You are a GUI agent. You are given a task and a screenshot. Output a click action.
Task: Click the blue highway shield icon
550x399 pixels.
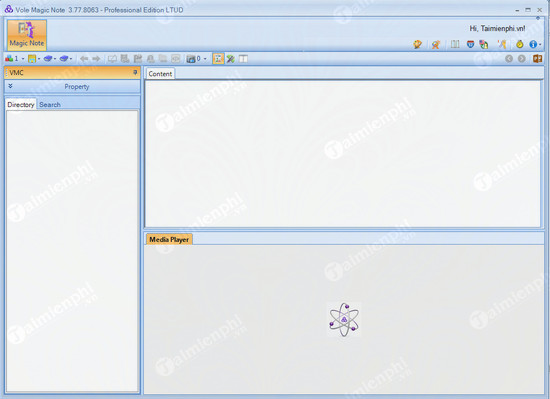[470, 44]
